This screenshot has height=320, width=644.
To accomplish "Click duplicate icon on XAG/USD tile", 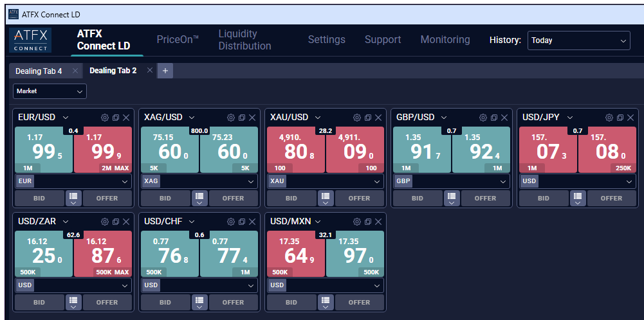I will tap(241, 118).
